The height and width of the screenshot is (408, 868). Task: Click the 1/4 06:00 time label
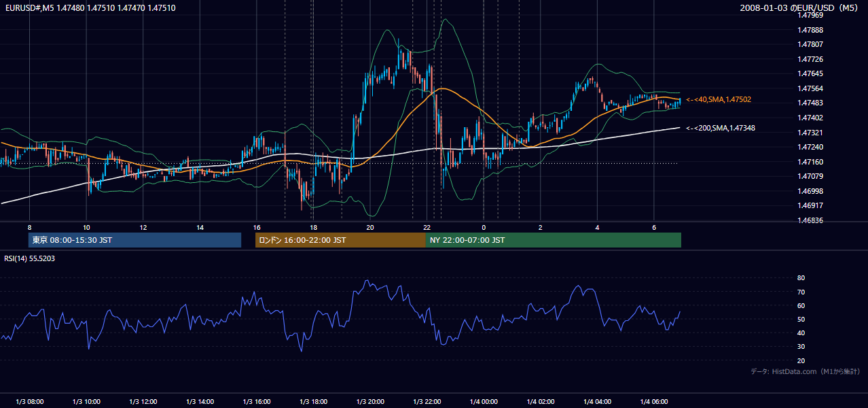coord(653,402)
